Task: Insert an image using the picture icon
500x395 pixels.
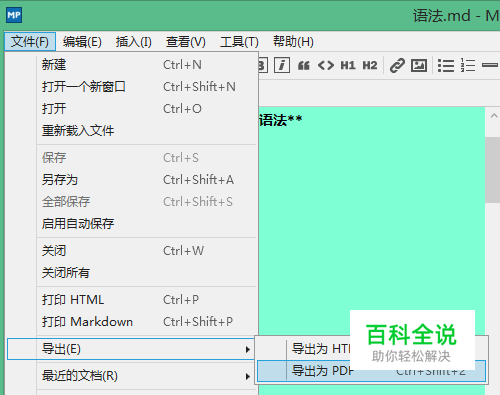Action: tap(419, 65)
